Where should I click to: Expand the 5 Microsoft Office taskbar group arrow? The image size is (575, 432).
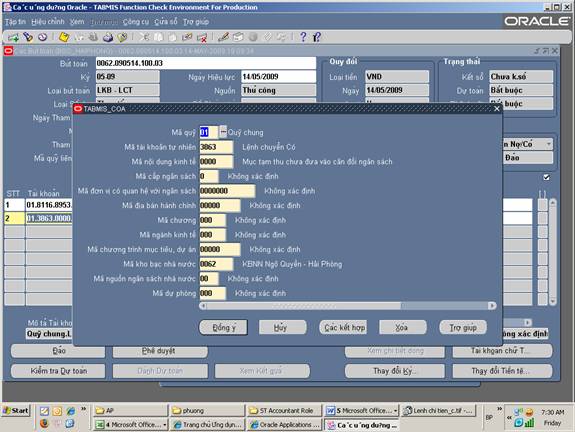(x=395, y=411)
